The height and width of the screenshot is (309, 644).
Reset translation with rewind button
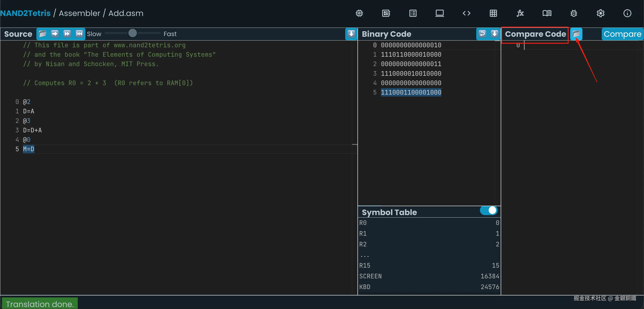point(79,34)
